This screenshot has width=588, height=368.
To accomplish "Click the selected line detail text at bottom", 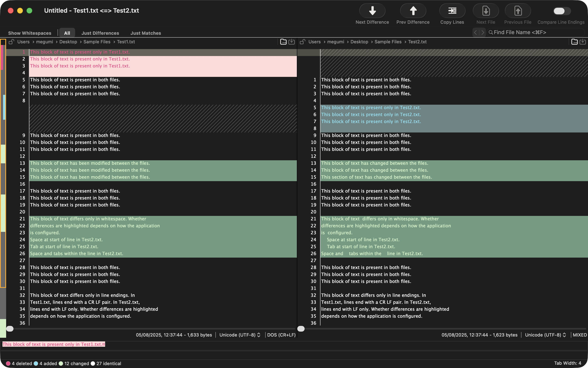I will 54,344.
